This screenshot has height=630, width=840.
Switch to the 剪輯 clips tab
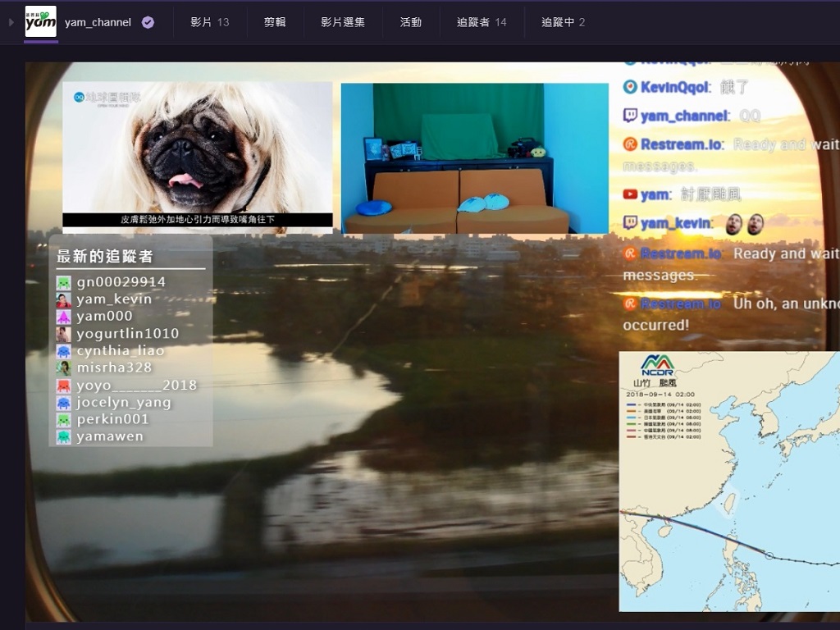275,22
